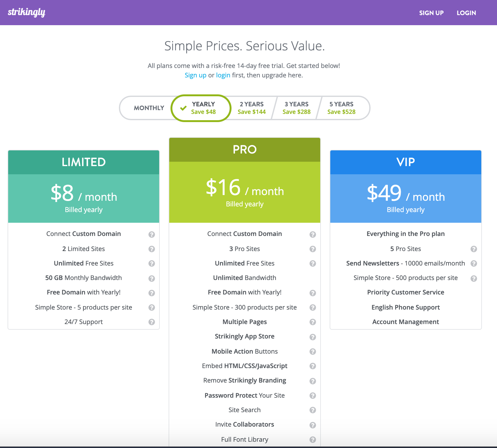This screenshot has width=497, height=448.
Task: Click help icon next to 3 Pro Sites
Action: click(x=313, y=249)
